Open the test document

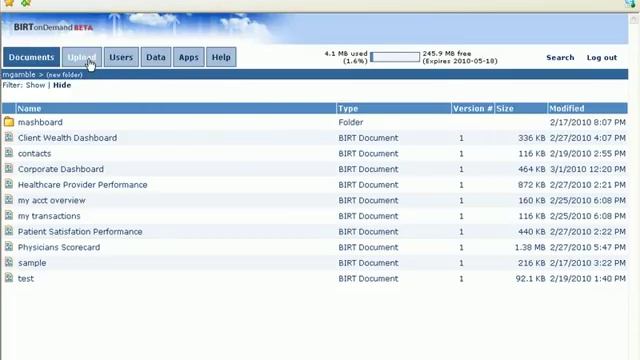26,278
